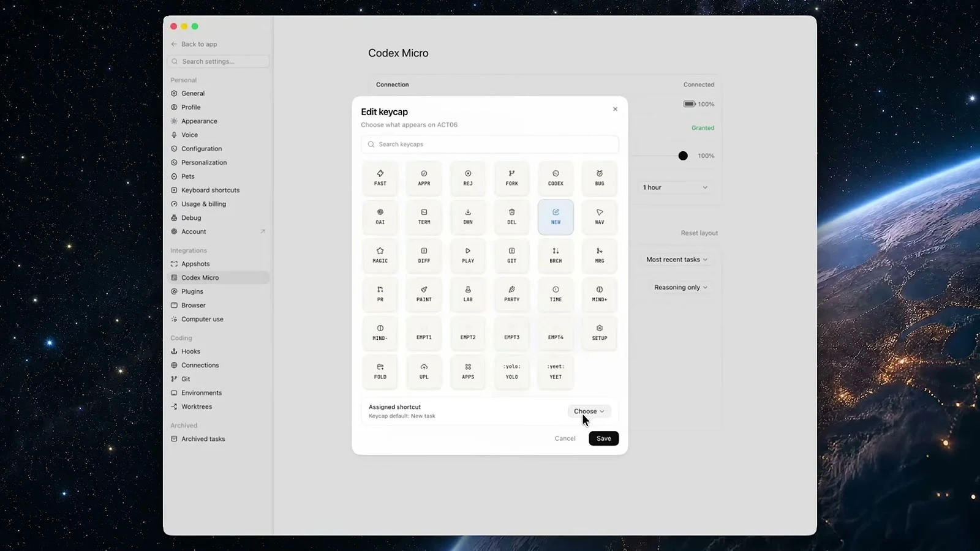Select the LAB keycap
Viewport: 980px width, 551px height.
pos(468,294)
